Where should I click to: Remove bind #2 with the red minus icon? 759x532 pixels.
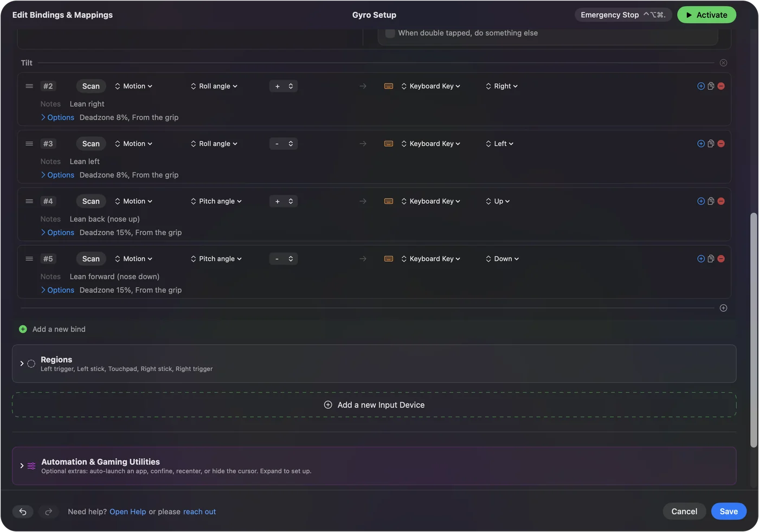[721, 86]
